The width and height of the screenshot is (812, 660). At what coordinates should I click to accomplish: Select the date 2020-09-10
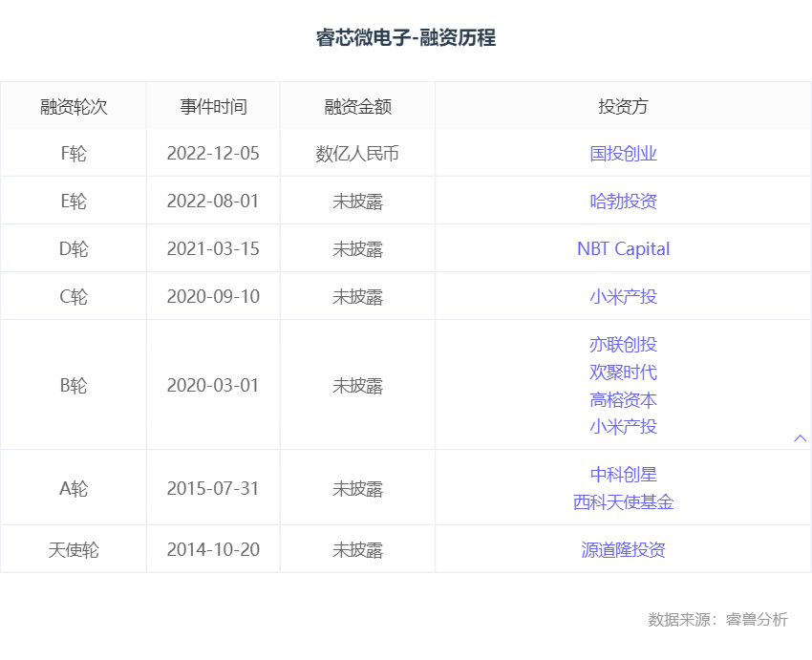tap(213, 297)
